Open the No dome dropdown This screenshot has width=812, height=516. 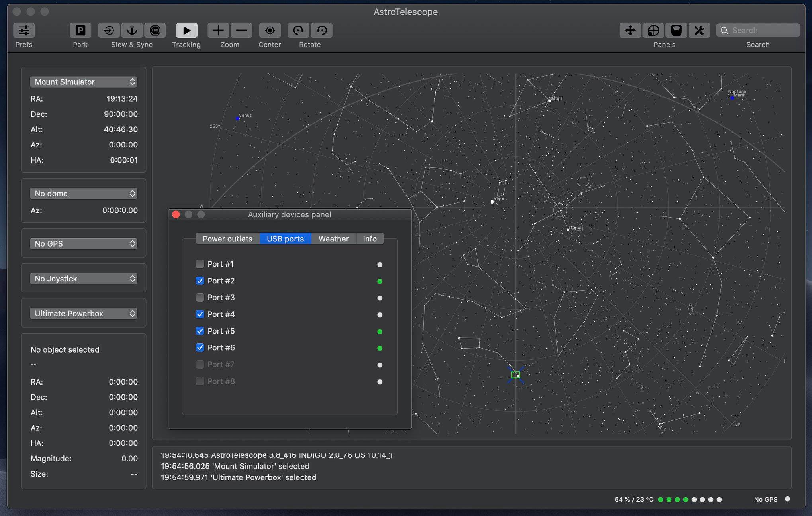click(x=84, y=193)
